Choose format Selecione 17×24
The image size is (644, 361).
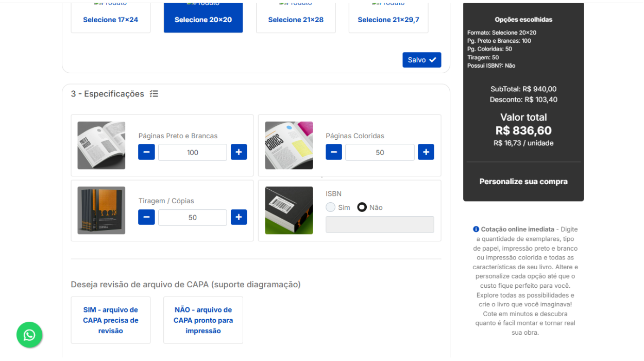[111, 19]
